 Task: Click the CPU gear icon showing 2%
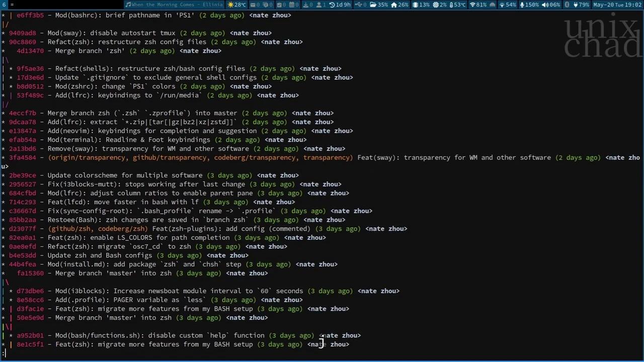(x=436, y=5)
